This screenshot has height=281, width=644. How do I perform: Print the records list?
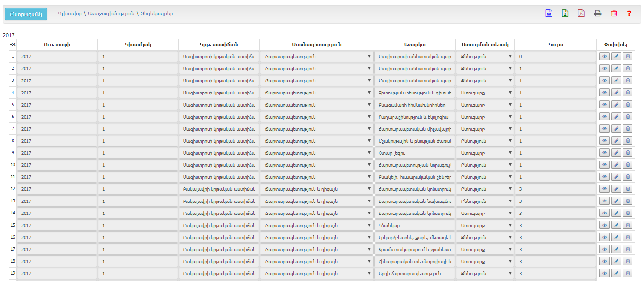[x=598, y=13]
